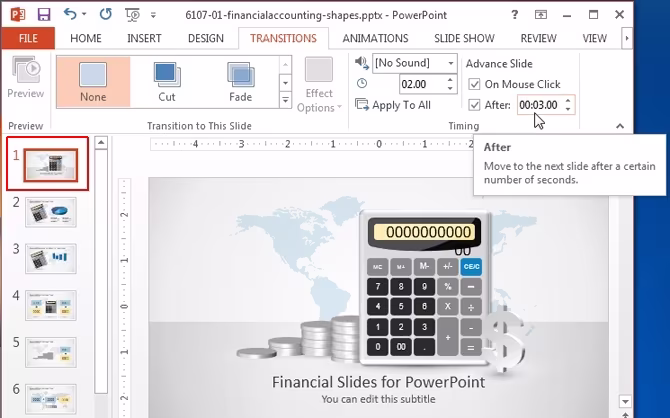
Task: Edit the After time 00:03.00 field
Action: coord(539,105)
